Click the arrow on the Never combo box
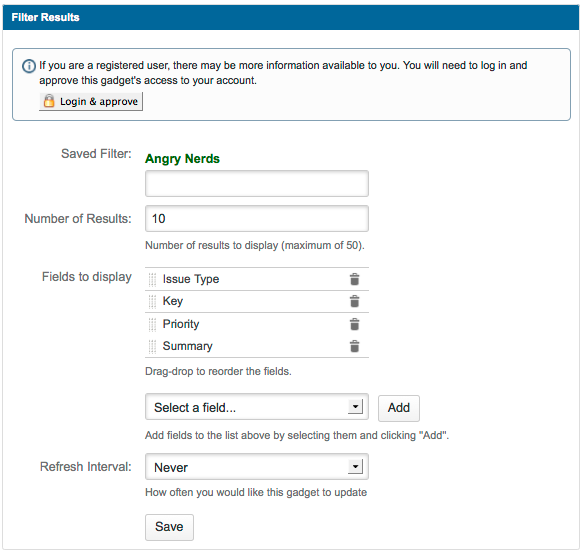Image resolution: width=583 pixels, height=554 pixels. point(355,466)
